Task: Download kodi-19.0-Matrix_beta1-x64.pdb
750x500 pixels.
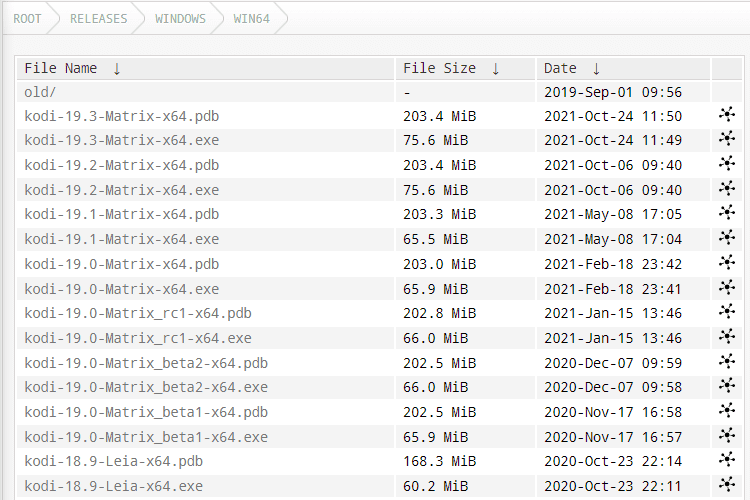Action: coord(146,412)
